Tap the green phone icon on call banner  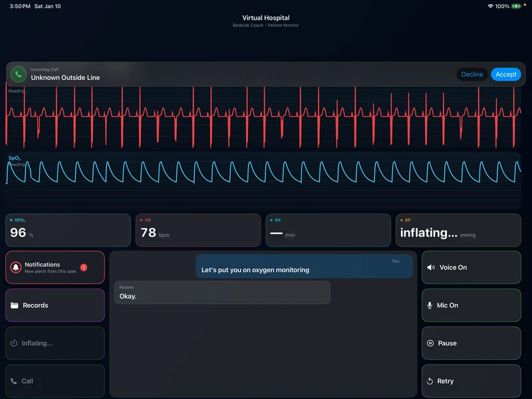point(19,74)
